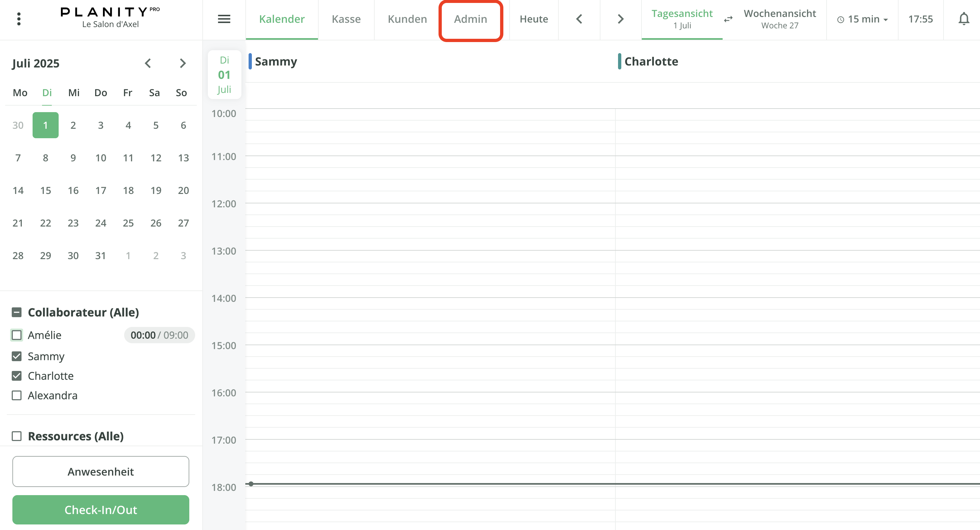This screenshot has width=980, height=530.
Task: Select July 15 in the mini calendar
Action: click(x=45, y=190)
